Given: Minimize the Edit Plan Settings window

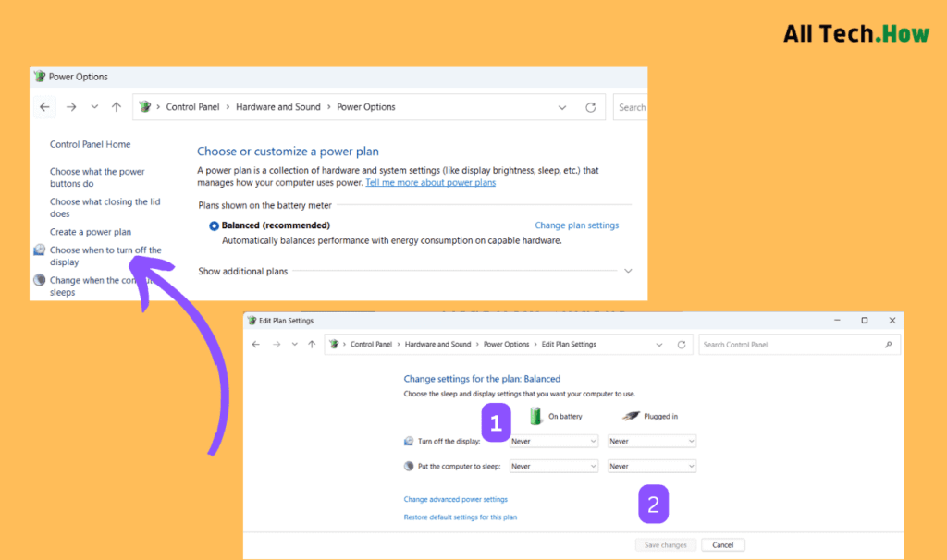Looking at the screenshot, I should (837, 321).
